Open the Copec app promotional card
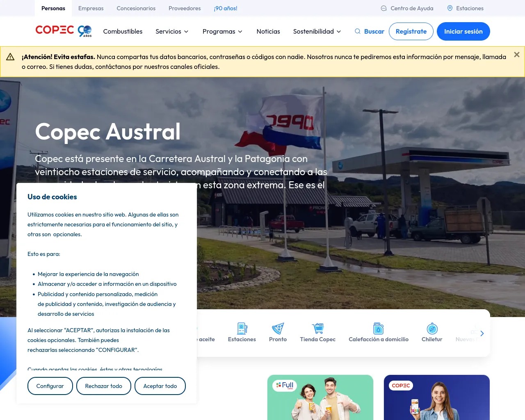 [437, 397]
